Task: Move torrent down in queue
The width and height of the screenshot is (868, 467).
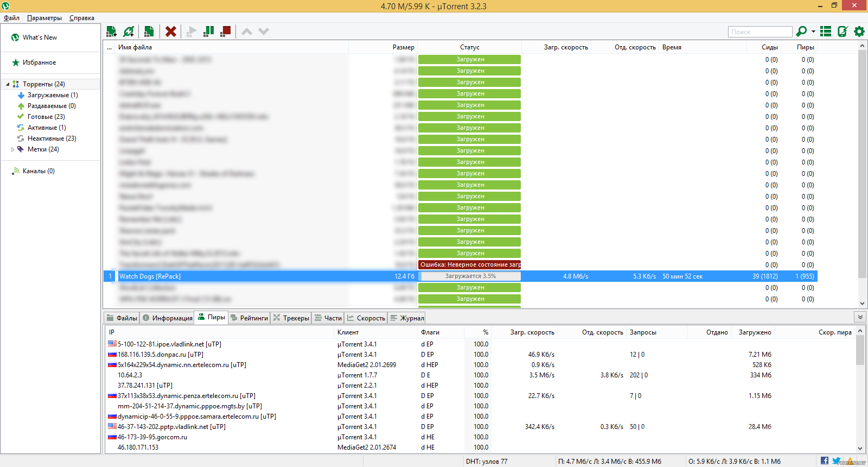Action: point(264,31)
